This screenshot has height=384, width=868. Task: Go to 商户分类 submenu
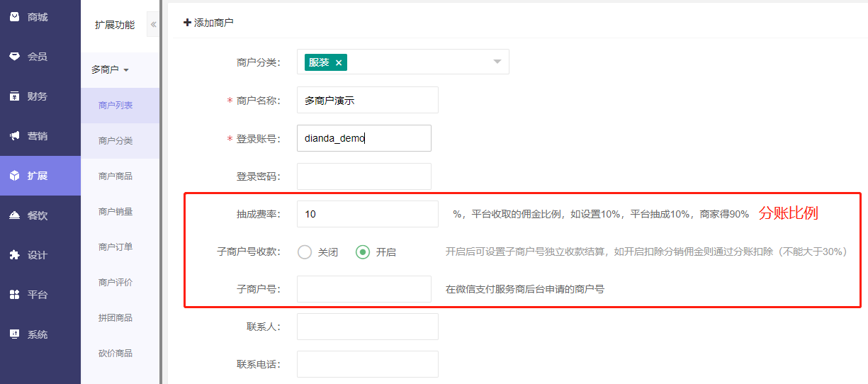tap(120, 141)
